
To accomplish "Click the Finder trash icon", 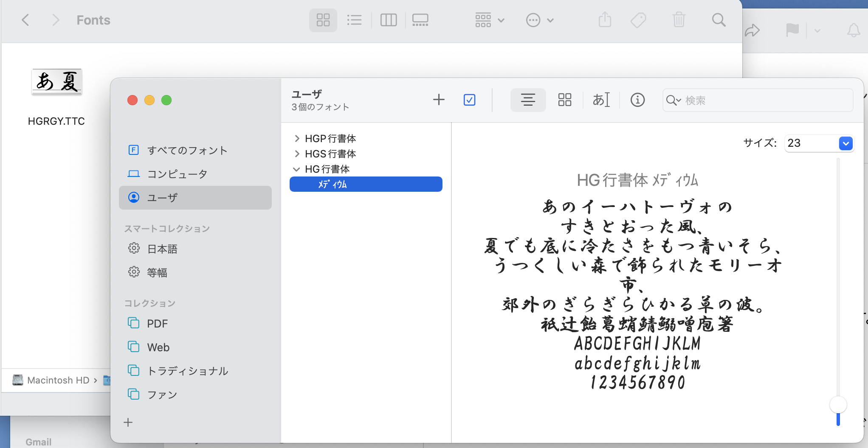I will coord(679,20).
